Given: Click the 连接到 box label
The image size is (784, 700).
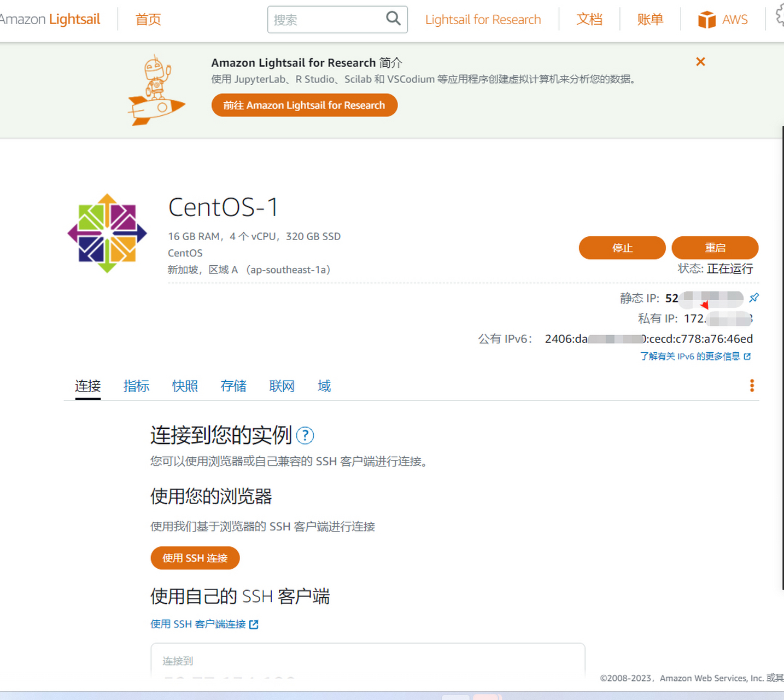Looking at the screenshot, I should coord(178,661).
